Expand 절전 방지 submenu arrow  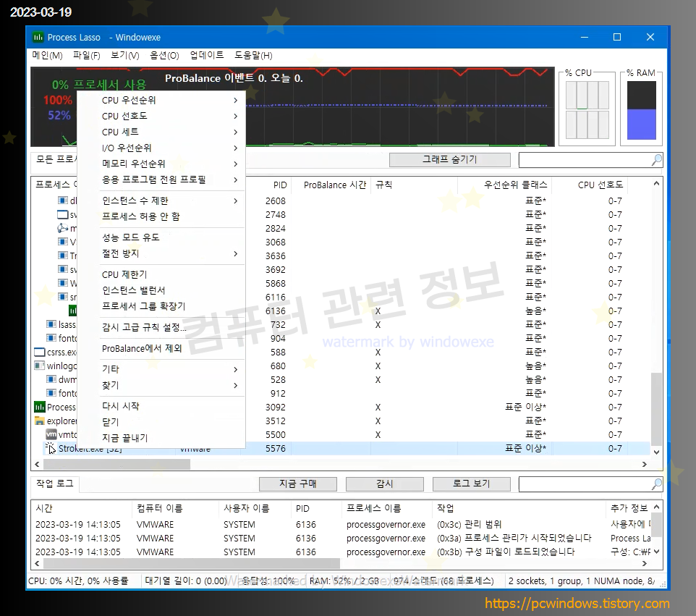(236, 253)
